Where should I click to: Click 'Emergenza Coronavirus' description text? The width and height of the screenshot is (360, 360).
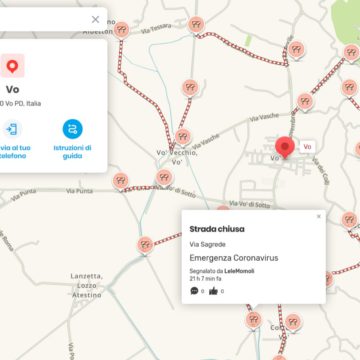click(x=234, y=258)
